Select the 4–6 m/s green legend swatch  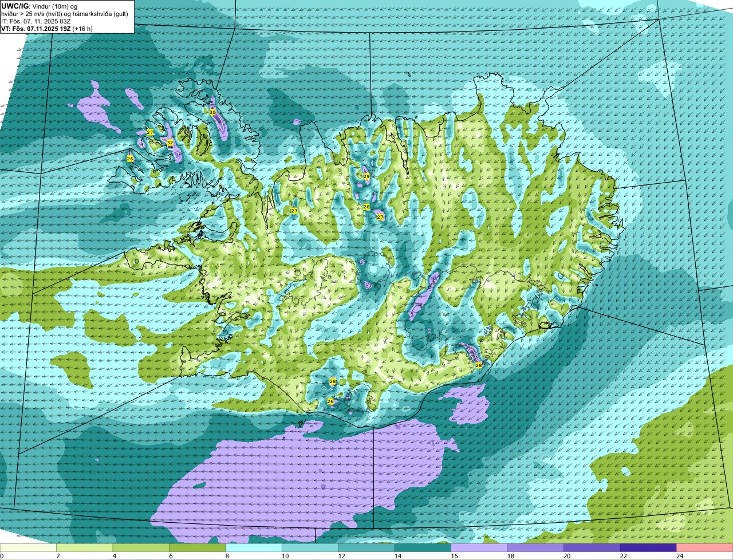pos(141,547)
